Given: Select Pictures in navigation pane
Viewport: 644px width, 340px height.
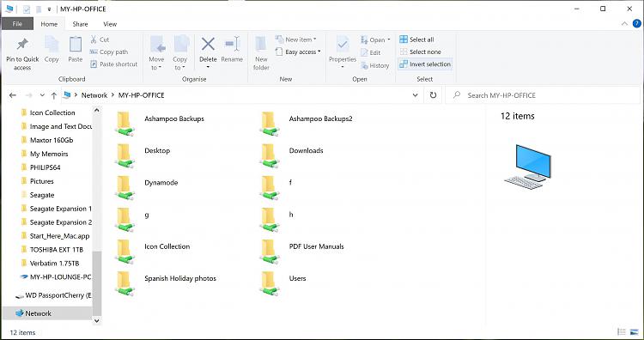Looking at the screenshot, I should (x=37, y=181).
